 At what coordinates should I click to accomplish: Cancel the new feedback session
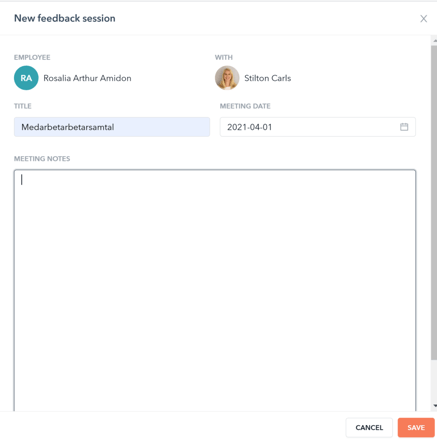[369, 428]
